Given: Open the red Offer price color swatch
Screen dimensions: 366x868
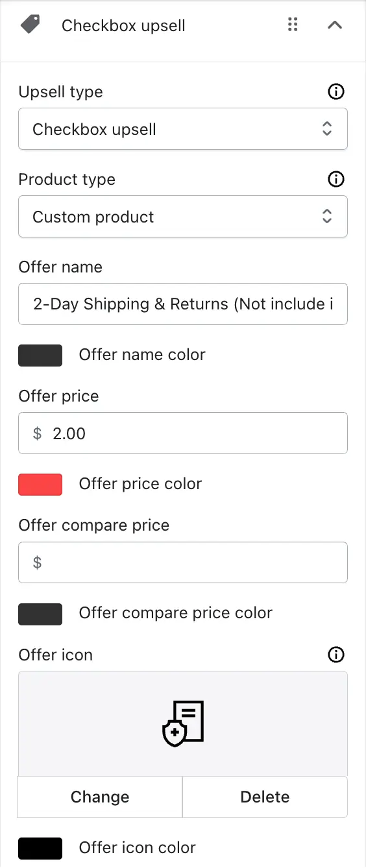Looking at the screenshot, I should point(40,485).
